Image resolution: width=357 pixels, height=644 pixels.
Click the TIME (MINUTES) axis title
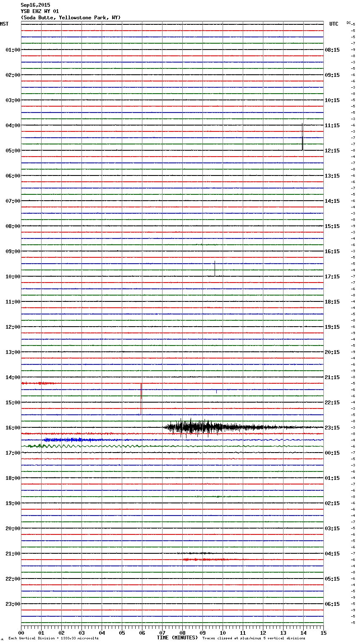[x=177, y=638]
